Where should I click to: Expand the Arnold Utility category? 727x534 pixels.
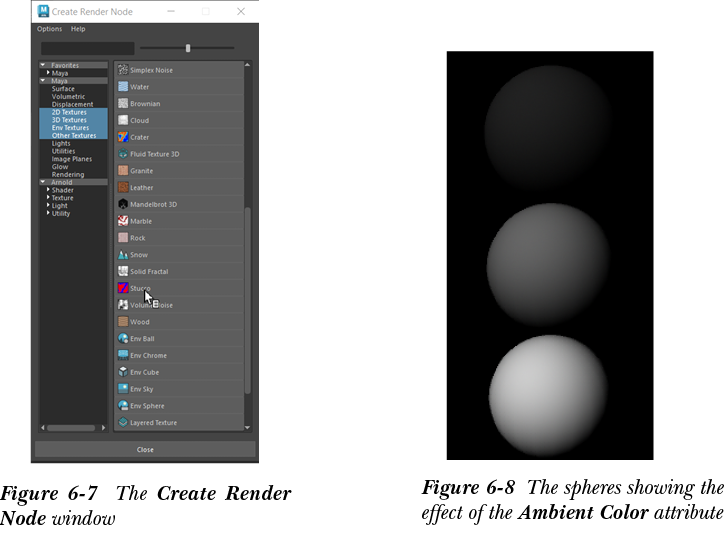pos(48,214)
